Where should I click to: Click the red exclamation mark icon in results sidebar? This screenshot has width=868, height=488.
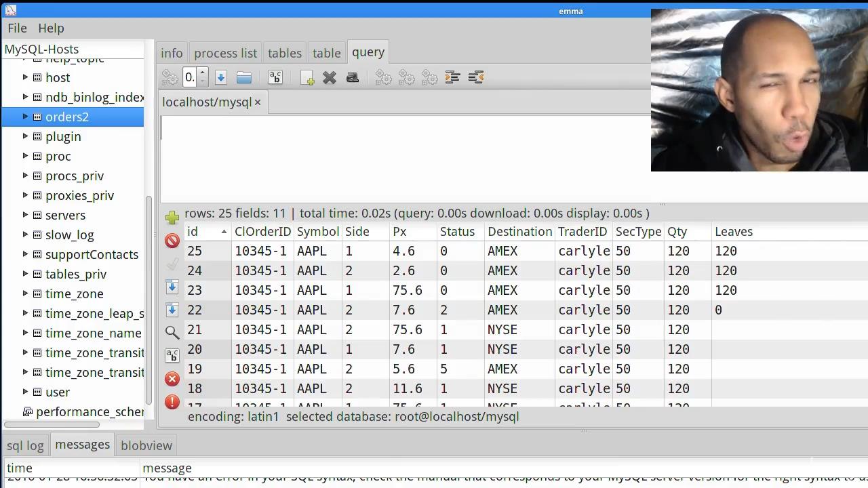pos(172,401)
